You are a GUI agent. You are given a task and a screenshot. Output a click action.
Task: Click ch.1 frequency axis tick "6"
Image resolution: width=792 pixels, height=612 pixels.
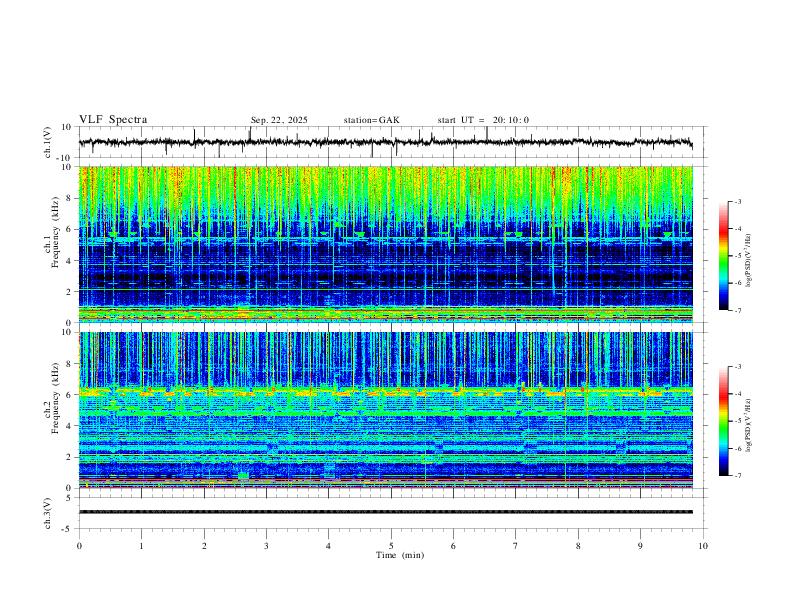[x=69, y=229]
